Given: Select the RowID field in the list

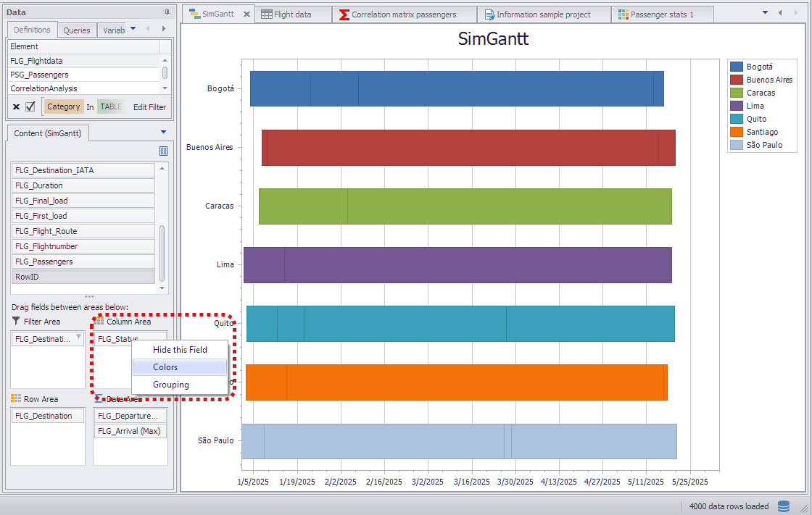Looking at the screenshot, I should 83,277.
